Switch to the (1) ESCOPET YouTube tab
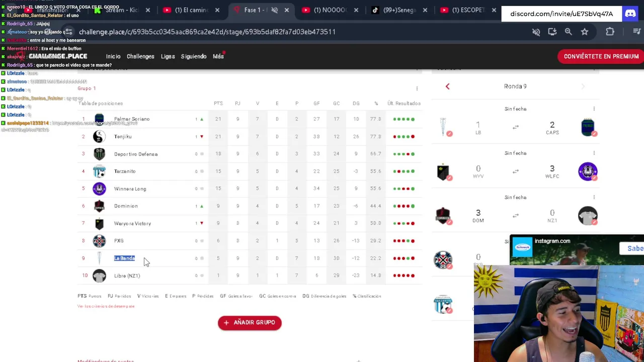 tap(467, 10)
